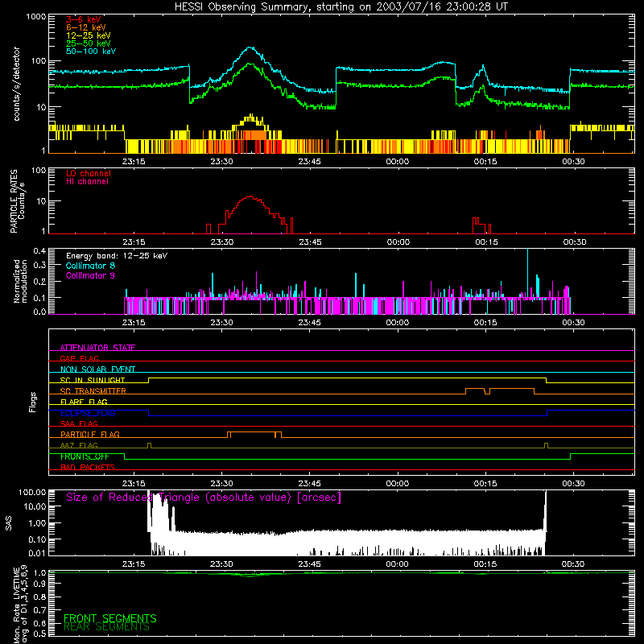This screenshot has height=644, width=644.
Task: Click the NON SOLAR EVENT flag label
Action: [x=97, y=369]
